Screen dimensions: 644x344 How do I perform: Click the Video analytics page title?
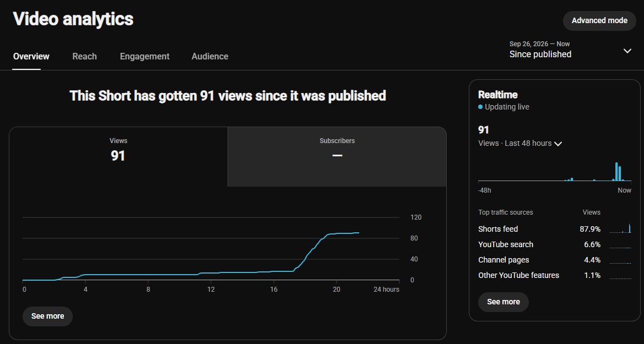coord(73,19)
